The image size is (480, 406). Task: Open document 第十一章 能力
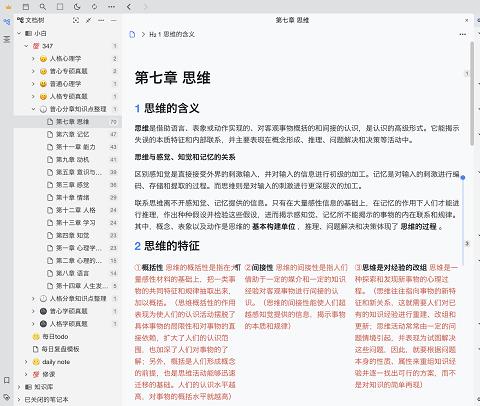tap(75, 147)
